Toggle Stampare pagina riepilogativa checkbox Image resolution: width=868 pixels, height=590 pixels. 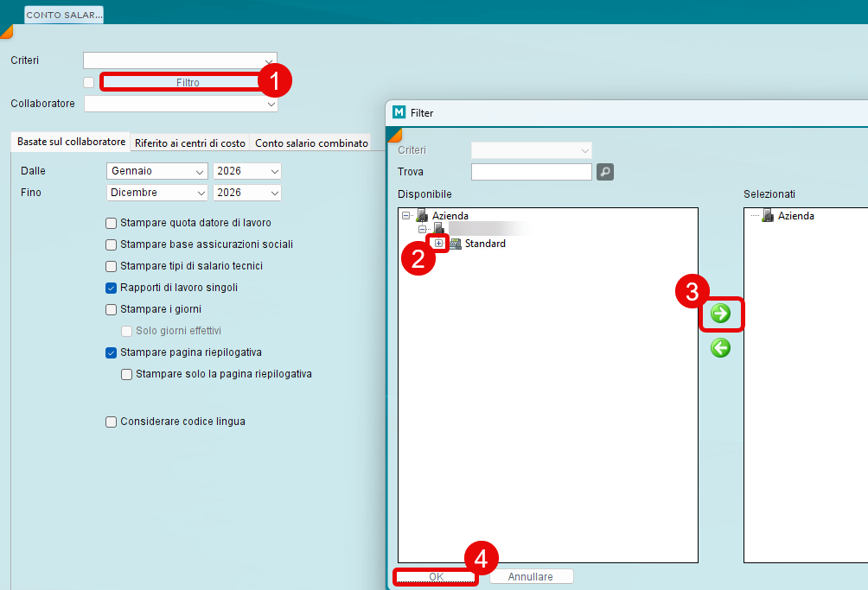click(x=111, y=352)
